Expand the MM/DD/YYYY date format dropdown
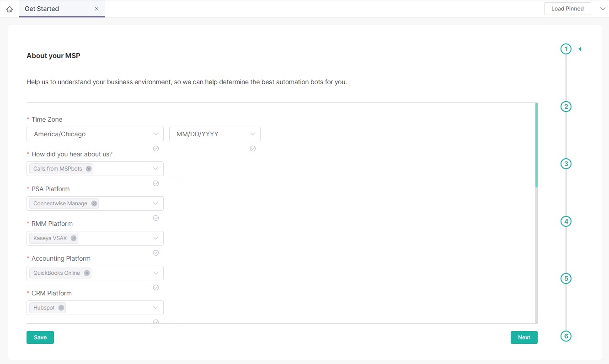The width and height of the screenshot is (609, 364). pos(215,134)
